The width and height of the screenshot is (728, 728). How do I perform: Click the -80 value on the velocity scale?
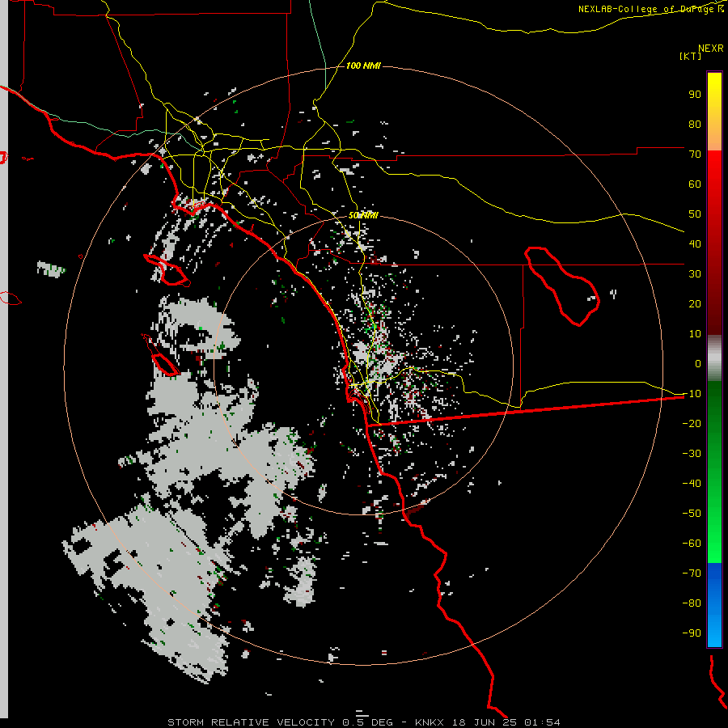692,603
